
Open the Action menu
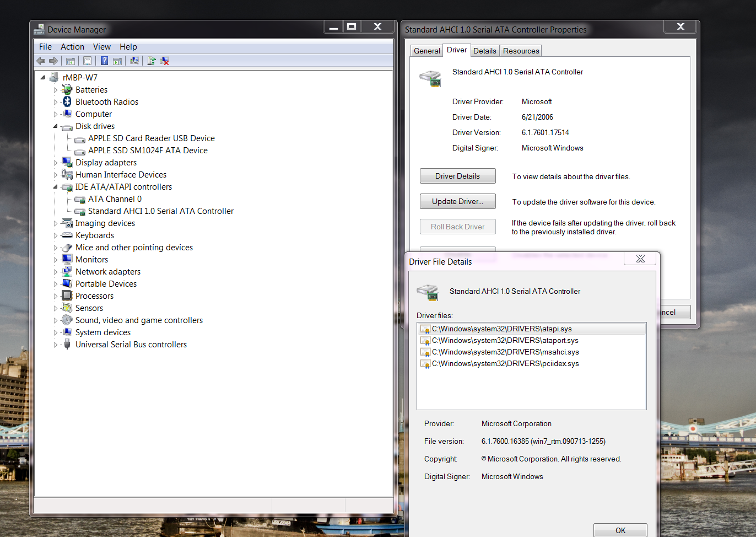pos(72,47)
